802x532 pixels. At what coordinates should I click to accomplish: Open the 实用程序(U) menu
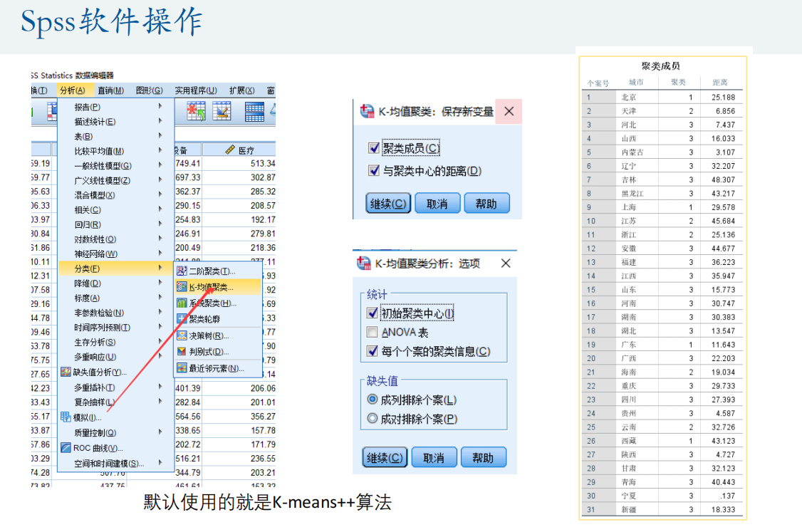(x=196, y=90)
